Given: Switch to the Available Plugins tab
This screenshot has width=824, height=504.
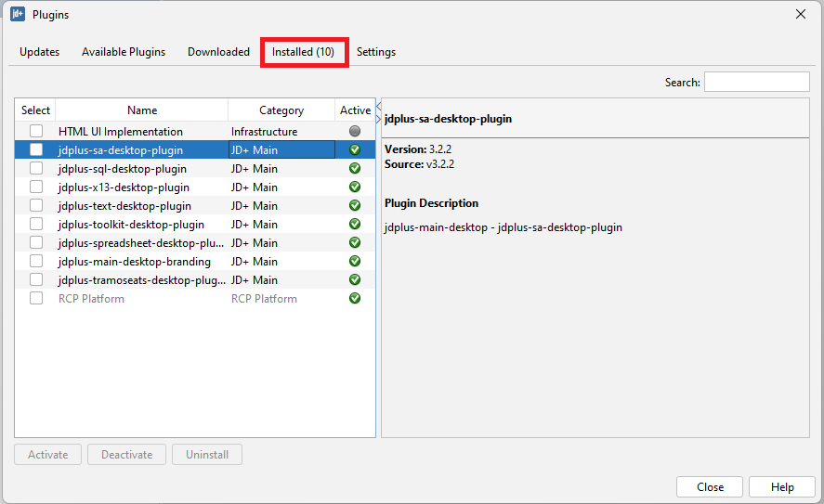Looking at the screenshot, I should [x=124, y=52].
